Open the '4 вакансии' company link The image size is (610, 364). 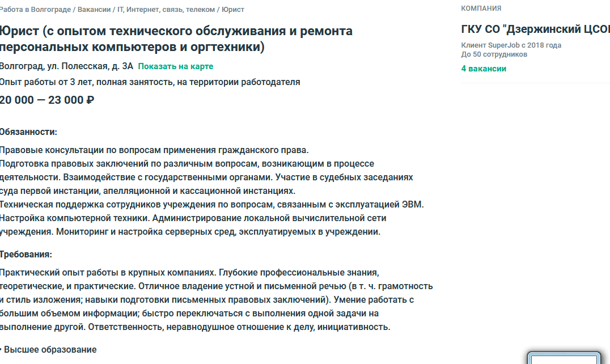[484, 69]
